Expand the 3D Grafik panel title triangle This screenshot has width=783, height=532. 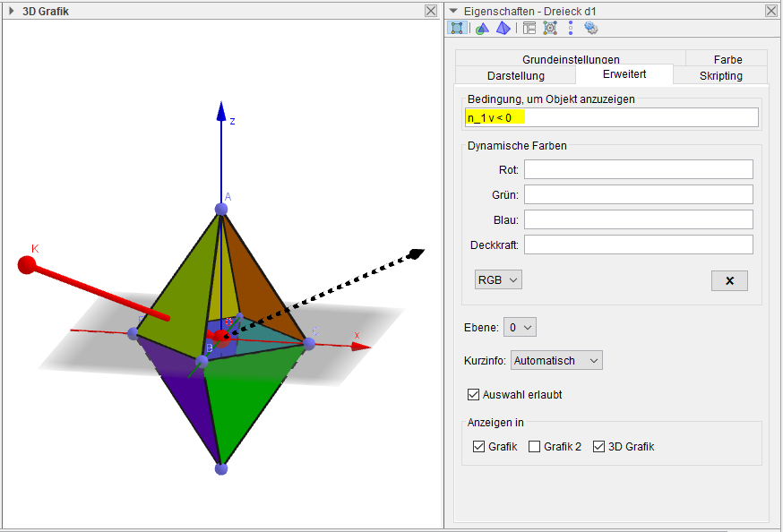[x=11, y=11]
